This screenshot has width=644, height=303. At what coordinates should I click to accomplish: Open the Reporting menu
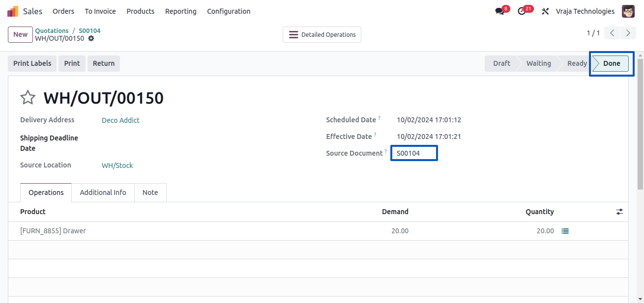pos(180,11)
